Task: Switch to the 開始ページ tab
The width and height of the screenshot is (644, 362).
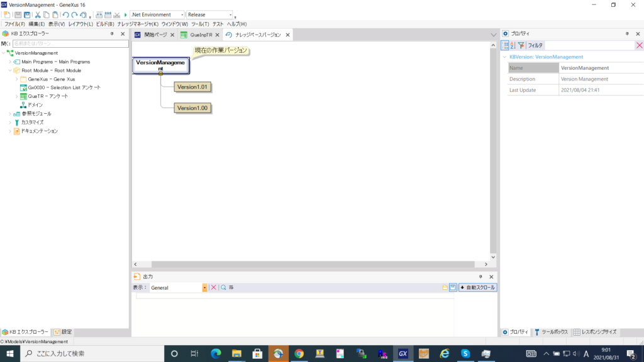Action: tap(155, 35)
